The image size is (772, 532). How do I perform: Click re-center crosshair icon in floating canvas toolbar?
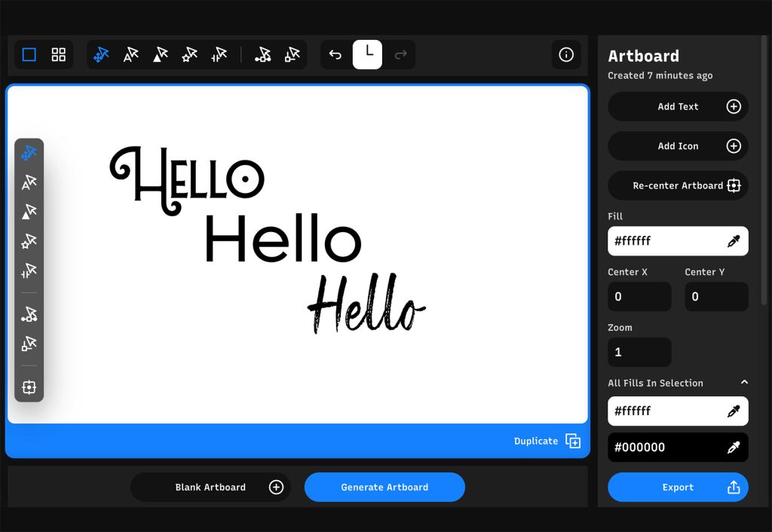pos(29,387)
